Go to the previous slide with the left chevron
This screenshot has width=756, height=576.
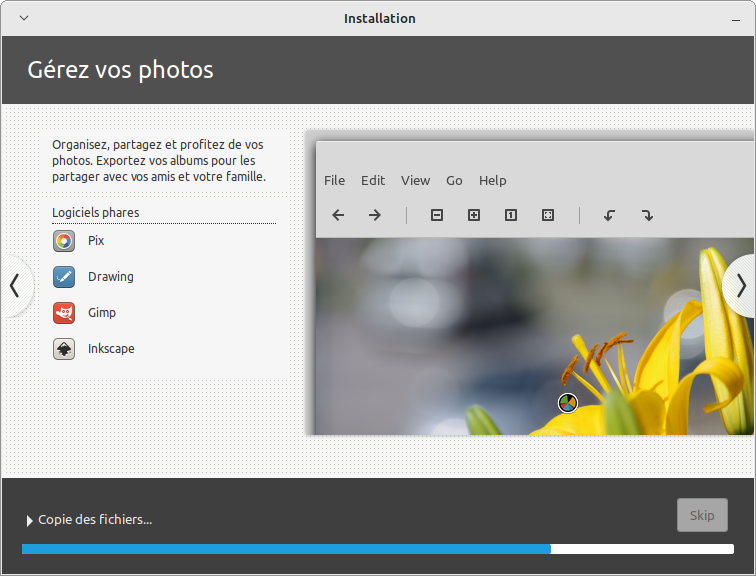pyautogui.click(x=14, y=286)
